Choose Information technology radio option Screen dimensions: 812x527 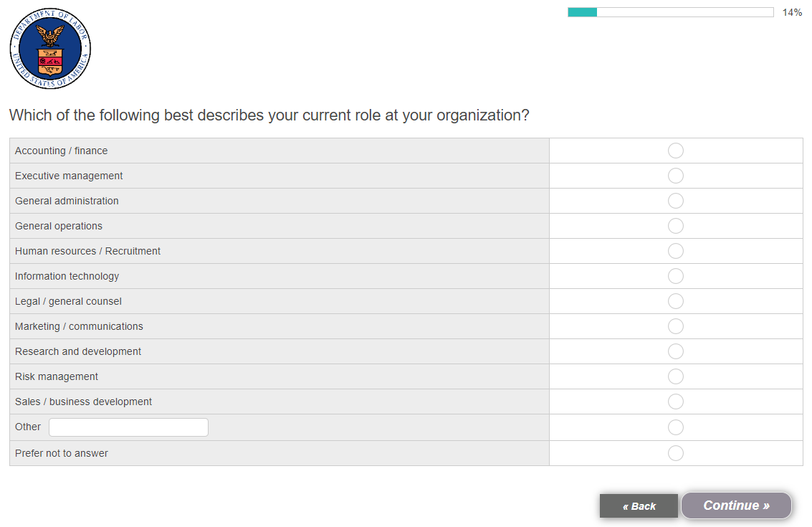[675, 276]
